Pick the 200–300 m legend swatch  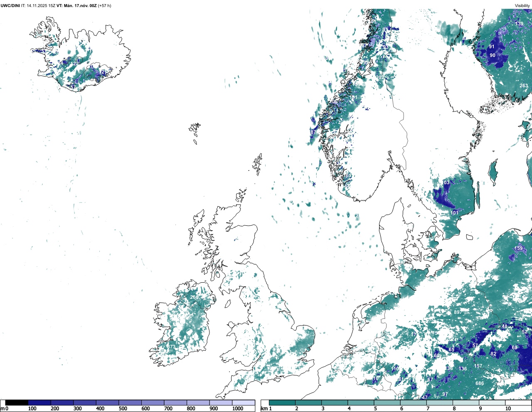62,402
